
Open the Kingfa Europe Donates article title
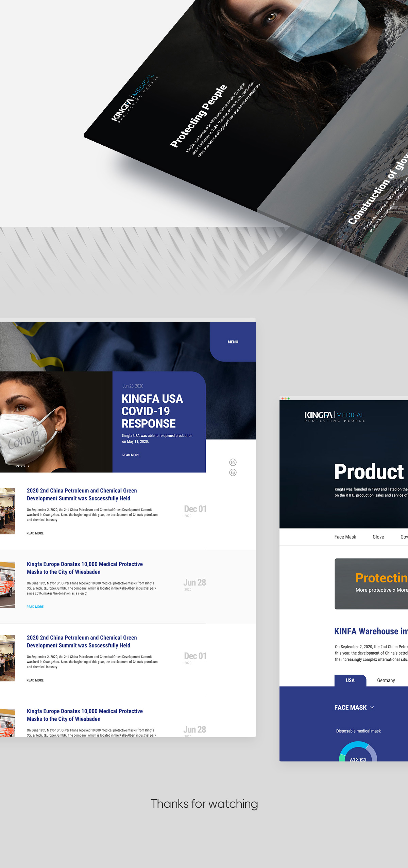point(85,568)
